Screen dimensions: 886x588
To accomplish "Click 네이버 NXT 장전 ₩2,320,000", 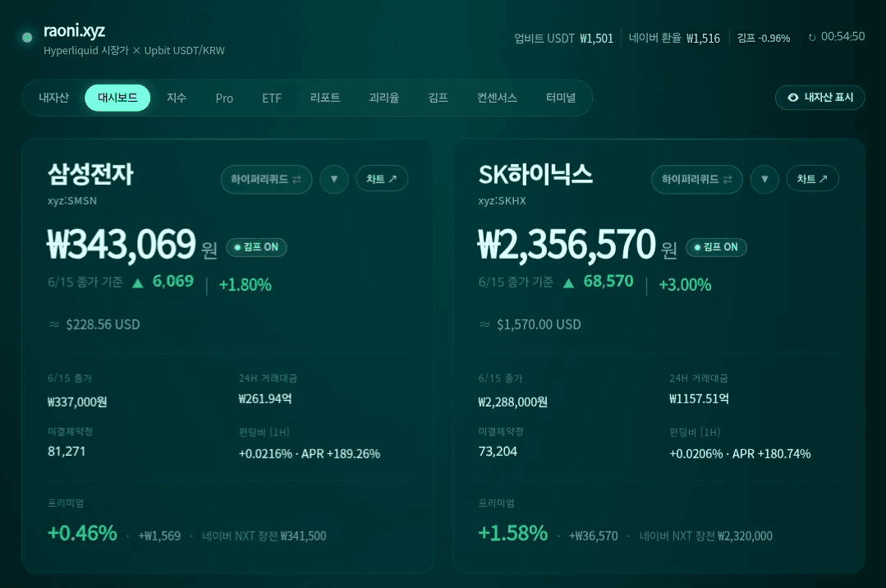I will [x=705, y=536].
